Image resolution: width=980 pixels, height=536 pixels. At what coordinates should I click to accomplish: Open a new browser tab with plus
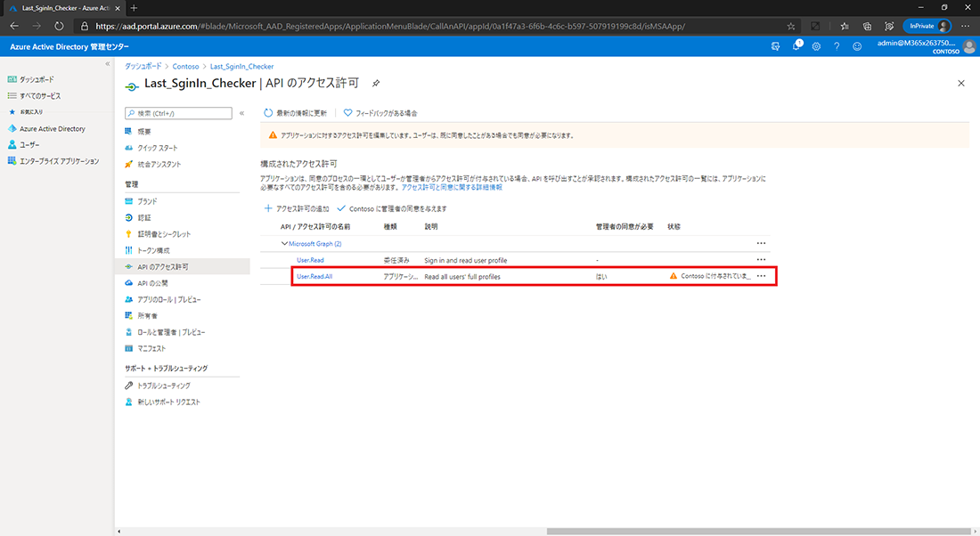click(x=134, y=7)
